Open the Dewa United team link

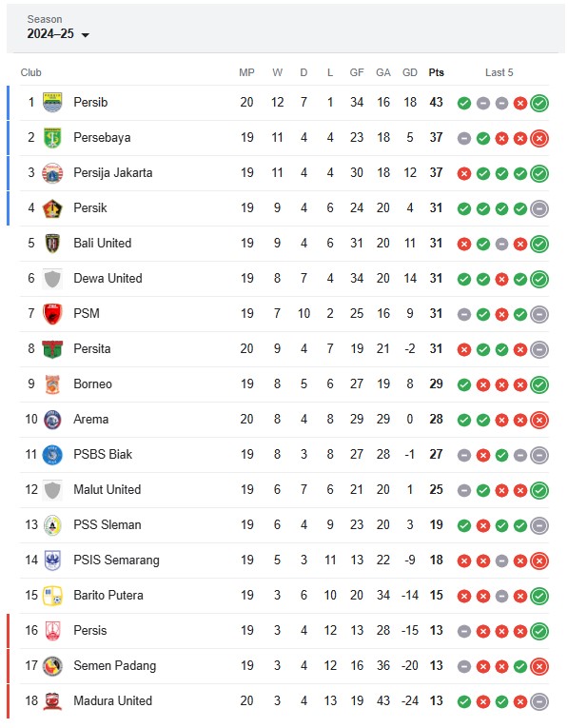coord(108,278)
